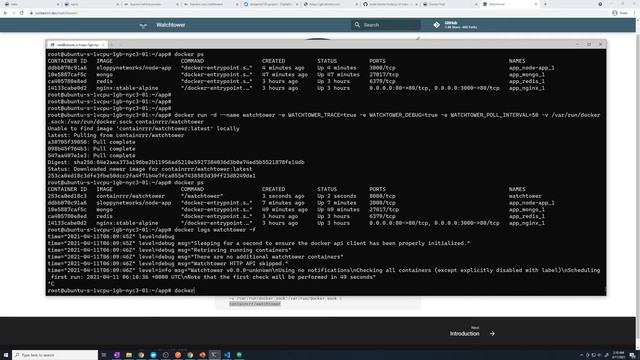640x360 pixels.
Task: Switch to the first browser tab
Action: coord(31,4)
